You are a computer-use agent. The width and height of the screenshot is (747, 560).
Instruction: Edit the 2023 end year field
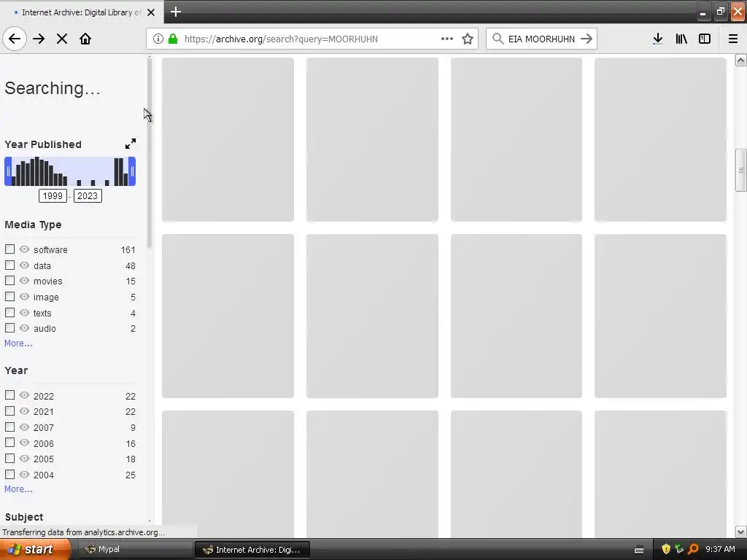pyautogui.click(x=88, y=195)
